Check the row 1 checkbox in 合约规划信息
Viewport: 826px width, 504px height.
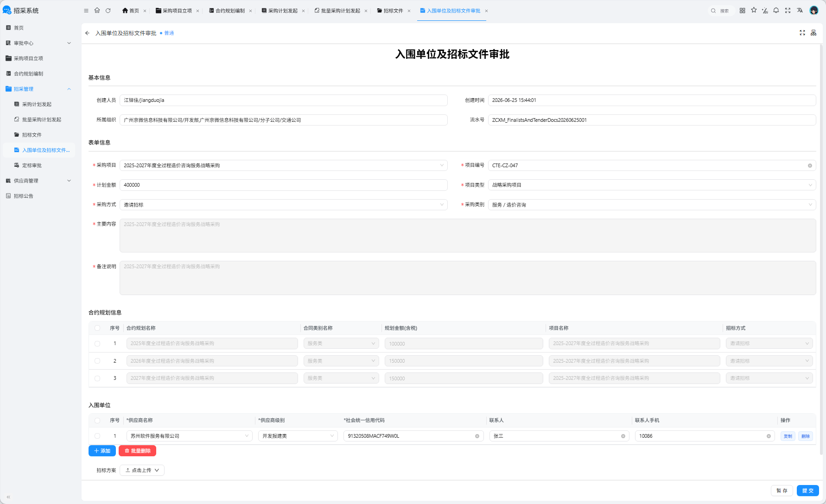point(97,344)
